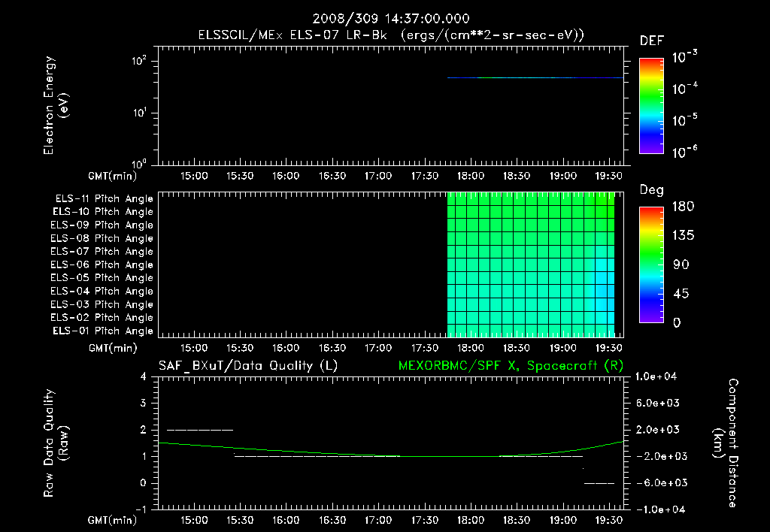Click the 6.0e+03 right axis value
Image resolution: width=770 pixels, height=532 pixels.
coord(657,404)
